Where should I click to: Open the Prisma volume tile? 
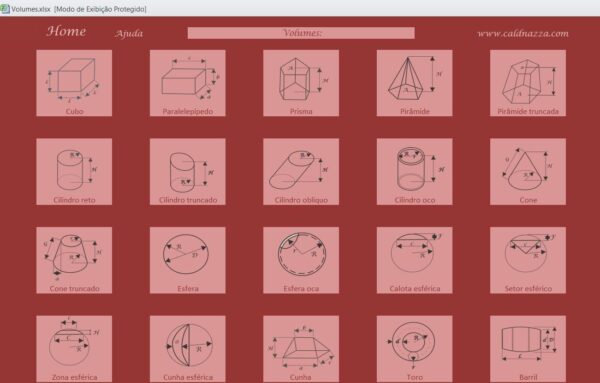click(x=301, y=83)
